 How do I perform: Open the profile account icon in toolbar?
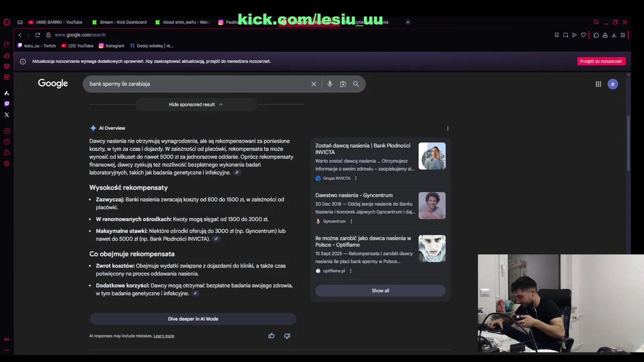point(605,35)
